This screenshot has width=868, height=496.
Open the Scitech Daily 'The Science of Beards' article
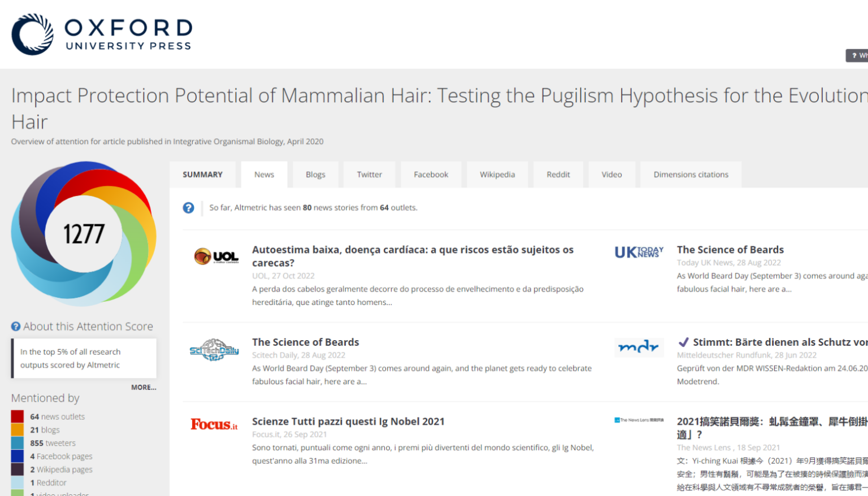[305, 342]
